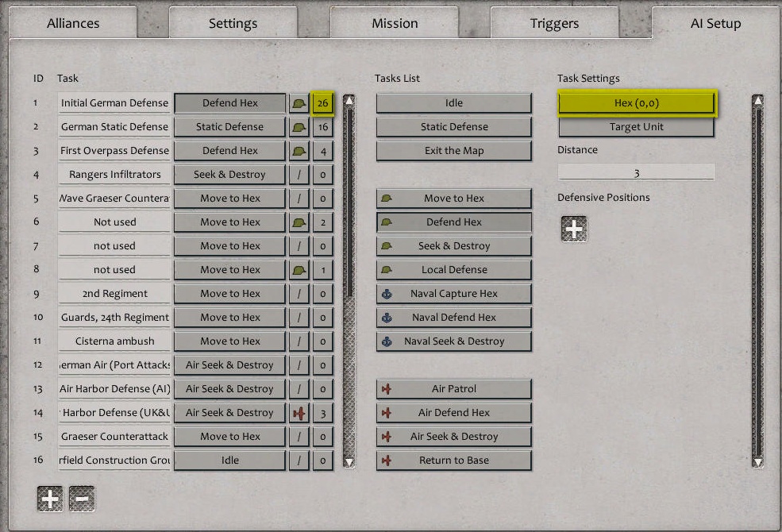Screen dimensions: 782x532
Task: Edit the 2nd Regiment task name
Action: pos(114,294)
